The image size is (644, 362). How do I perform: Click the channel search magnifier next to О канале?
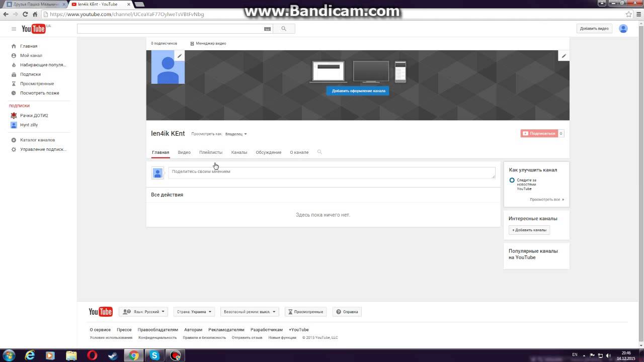tap(319, 152)
